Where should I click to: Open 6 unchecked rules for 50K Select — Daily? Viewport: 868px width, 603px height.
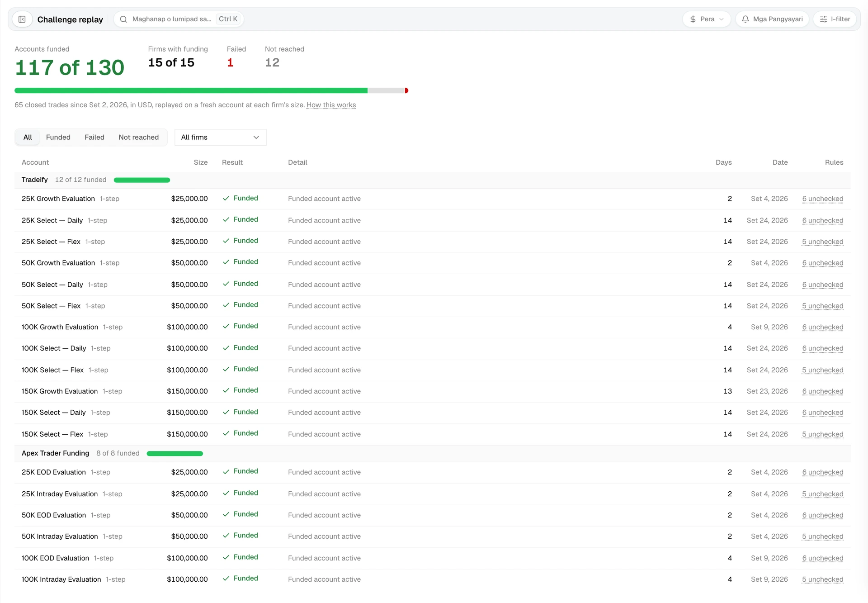pos(823,285)
